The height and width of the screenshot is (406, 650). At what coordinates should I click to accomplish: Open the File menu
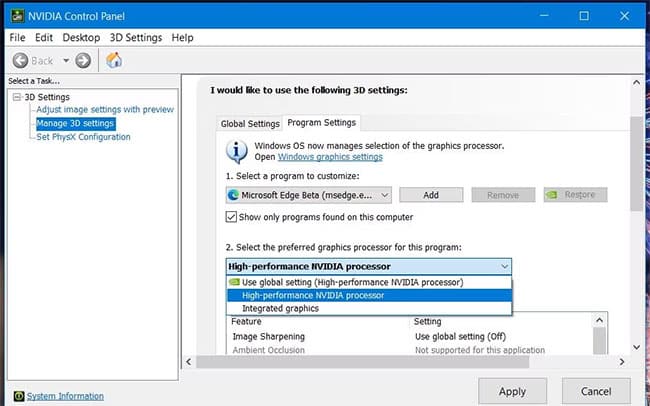[x=17, y=38]
